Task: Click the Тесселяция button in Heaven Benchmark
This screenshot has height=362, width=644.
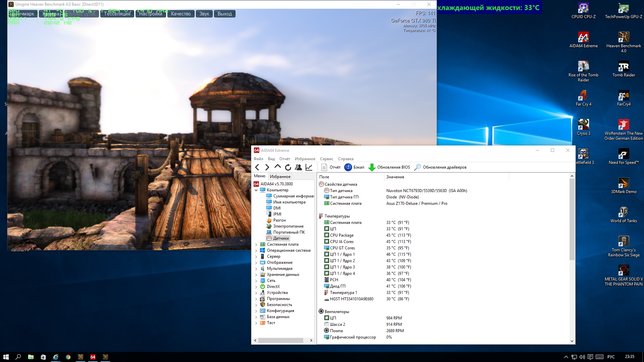Action: [117, 14]
